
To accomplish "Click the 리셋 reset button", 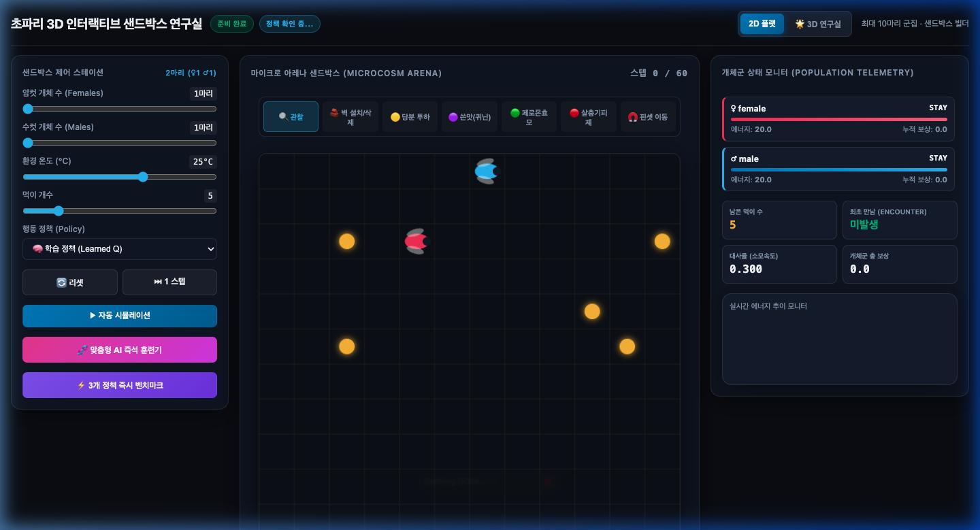I will tap(70, 282).
